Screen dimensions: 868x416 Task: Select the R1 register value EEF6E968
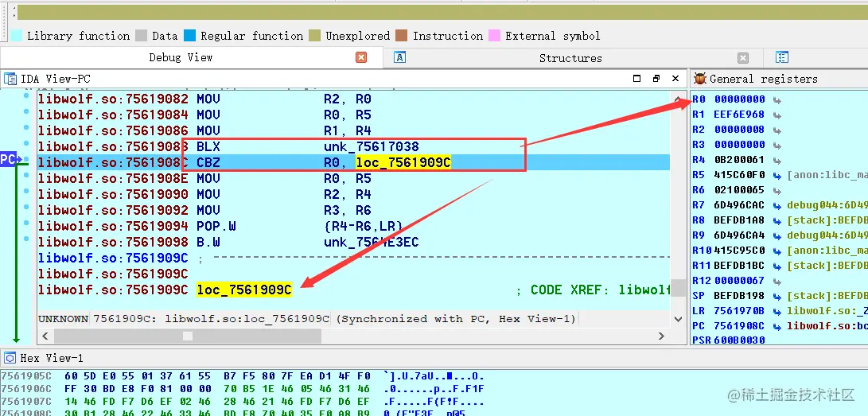point(740,115)
